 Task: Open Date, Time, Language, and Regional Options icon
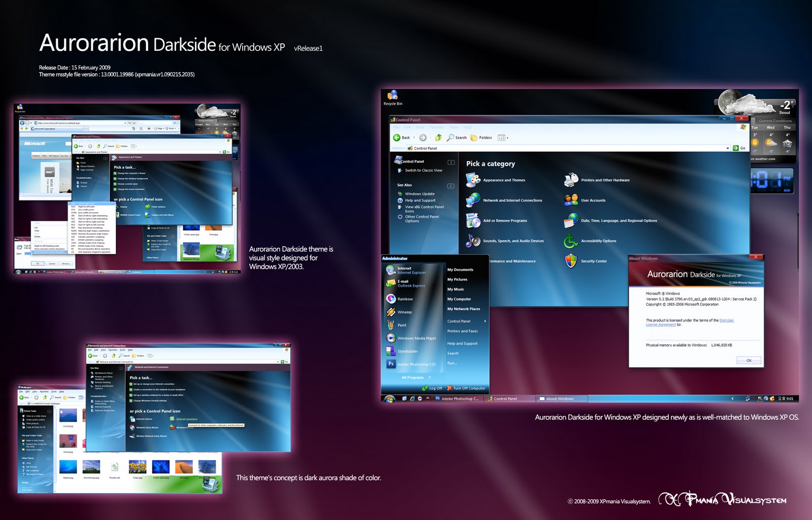[571, 220]
